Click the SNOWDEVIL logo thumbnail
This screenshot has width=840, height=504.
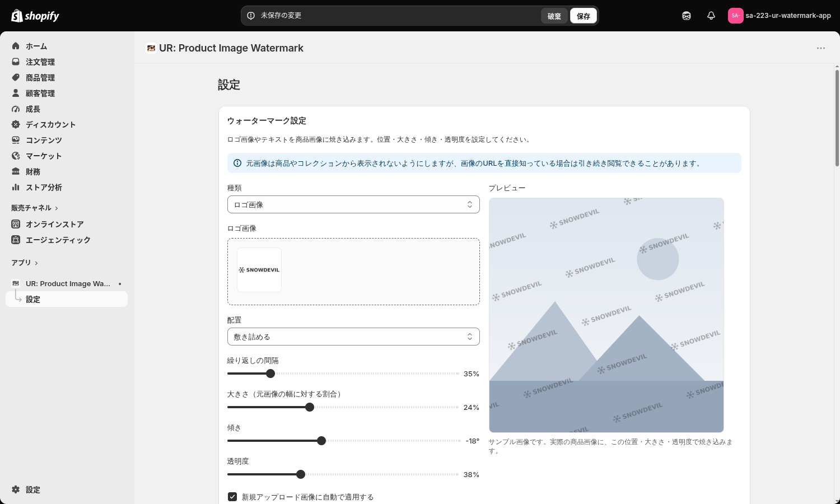[259, 270]
